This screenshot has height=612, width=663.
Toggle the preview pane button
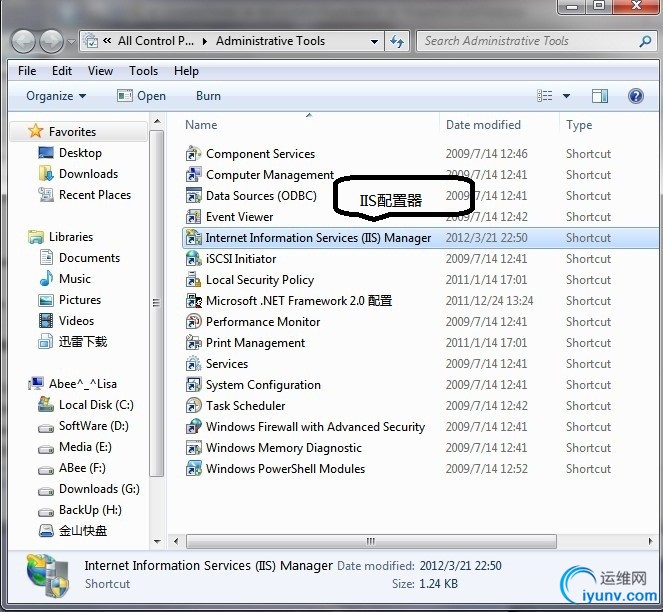(x=600, y=96)
